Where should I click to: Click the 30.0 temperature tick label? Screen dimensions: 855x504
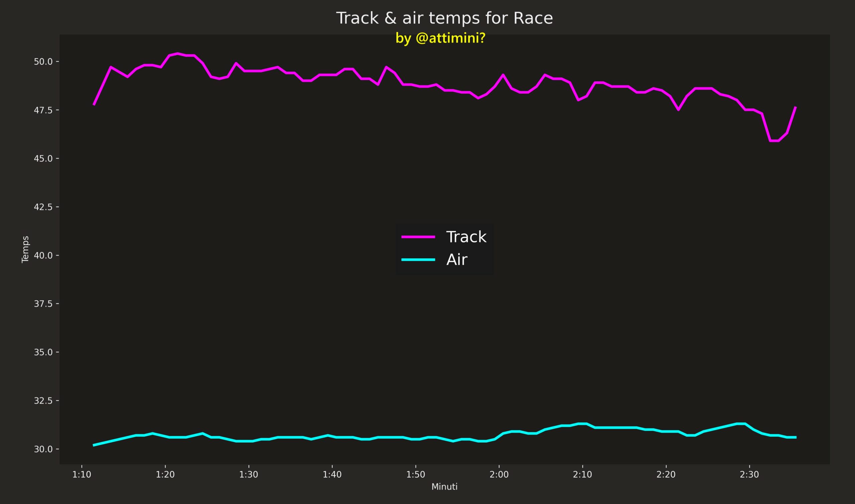pos(43,449)
